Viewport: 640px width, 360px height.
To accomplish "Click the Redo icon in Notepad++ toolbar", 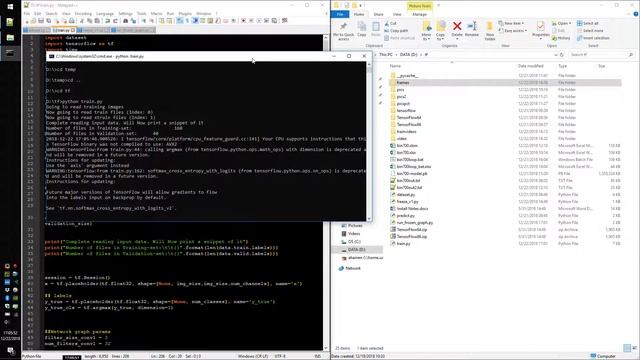I will (x=115, y=21).
